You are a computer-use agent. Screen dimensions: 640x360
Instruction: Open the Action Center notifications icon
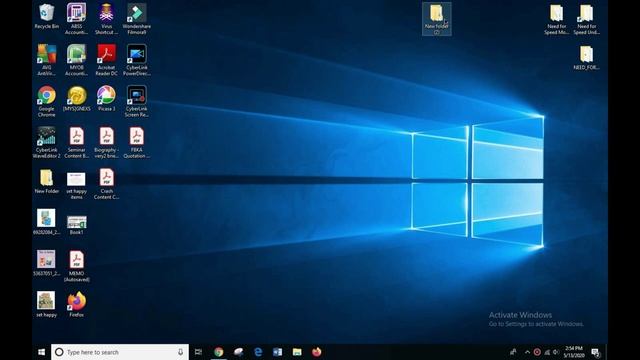596,352
